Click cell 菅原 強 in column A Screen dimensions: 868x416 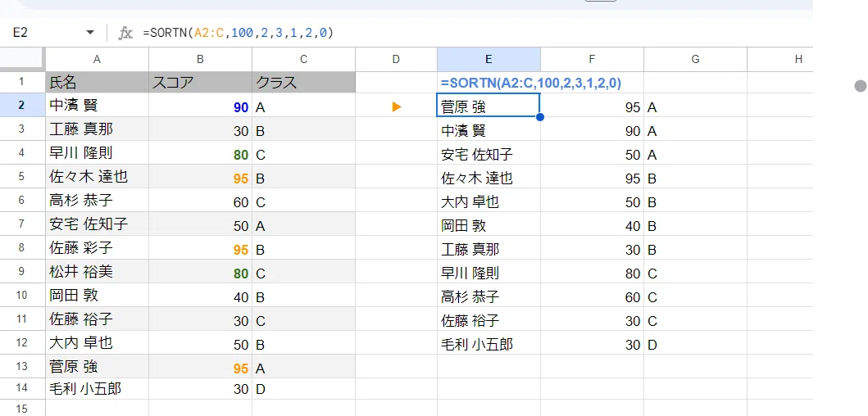97,366
